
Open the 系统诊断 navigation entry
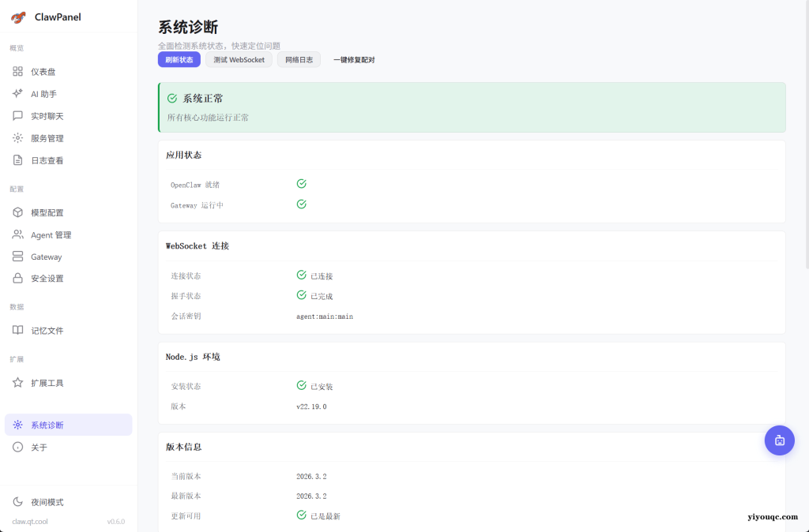47,425
